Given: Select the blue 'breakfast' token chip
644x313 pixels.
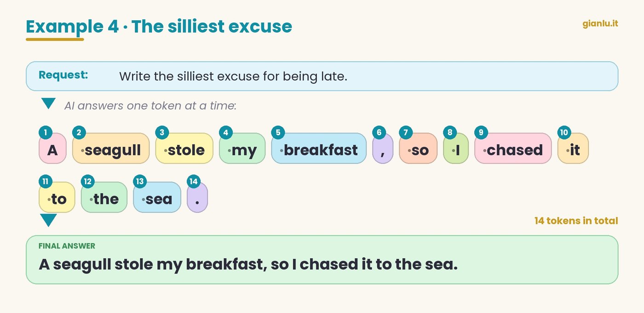Looking at the screenshot, I should point(319,148).
